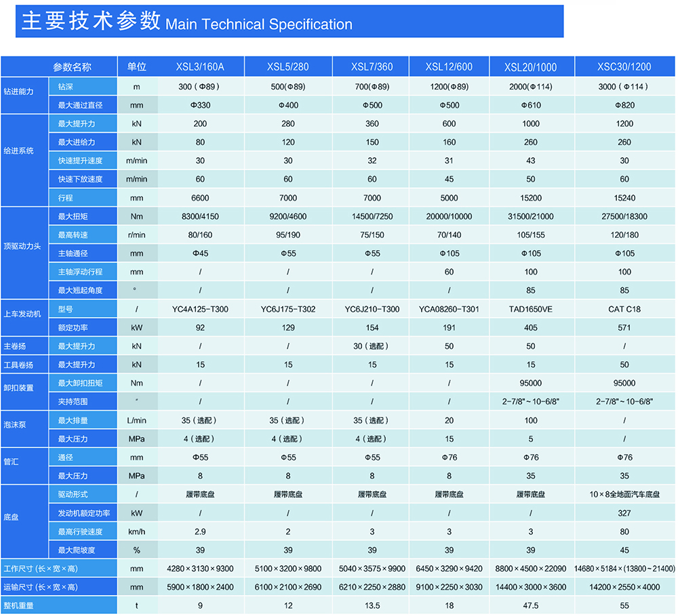
Task: Click the stroke value '15240'
Action: (x=624, y=198)
